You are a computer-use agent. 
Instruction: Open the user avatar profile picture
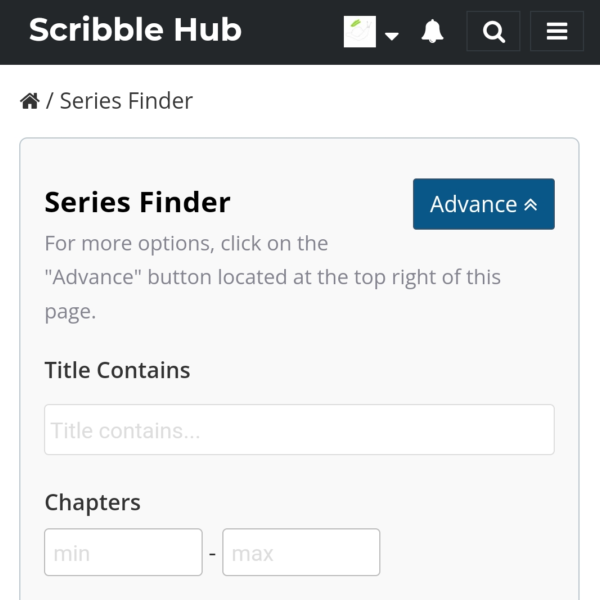360,32
